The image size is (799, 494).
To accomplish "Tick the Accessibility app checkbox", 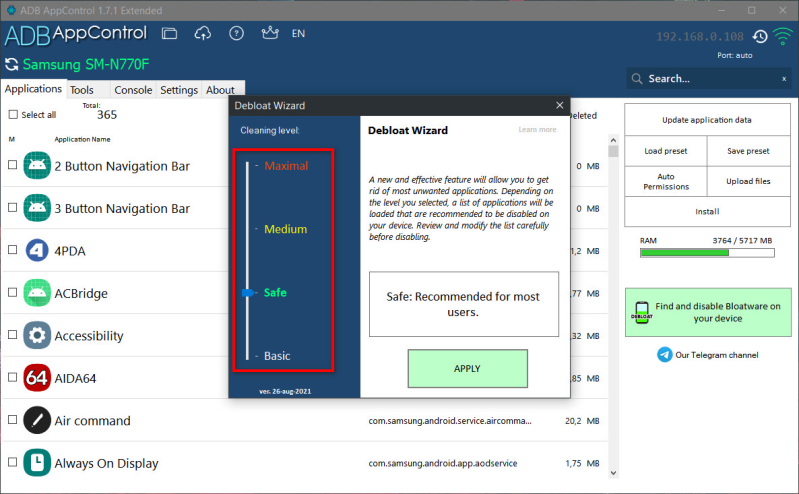I will pyautogui.click(x=12, y=336).
